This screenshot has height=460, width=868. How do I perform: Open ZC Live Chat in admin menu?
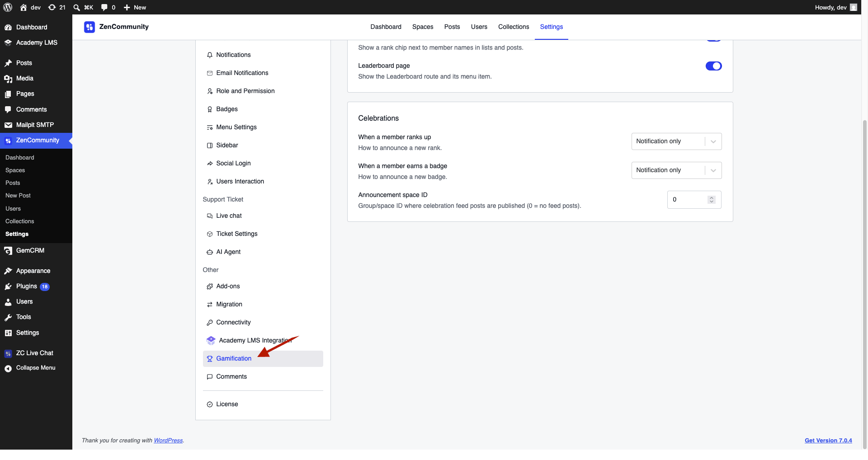point(36,353)
